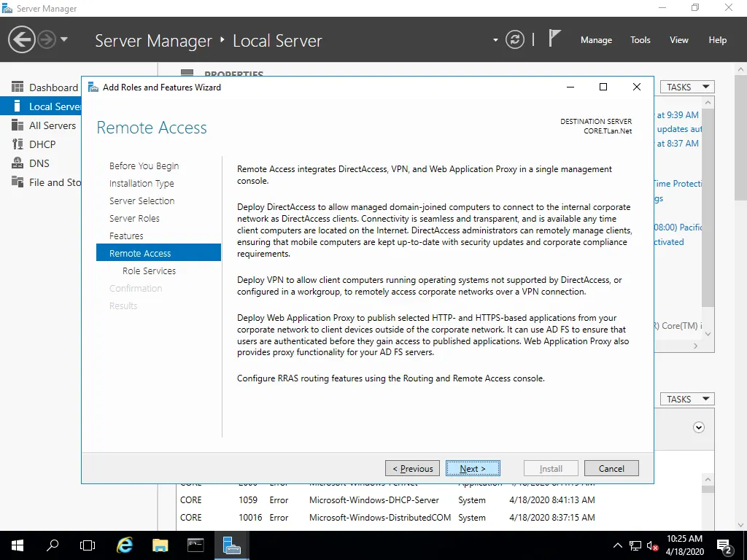Viewport: 747px width, 560px height.
Task: Click the Time Protection link
Action: click(678, 184)
